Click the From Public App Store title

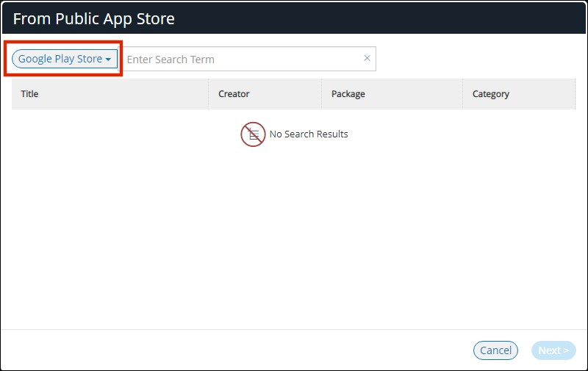coord(94,19)
